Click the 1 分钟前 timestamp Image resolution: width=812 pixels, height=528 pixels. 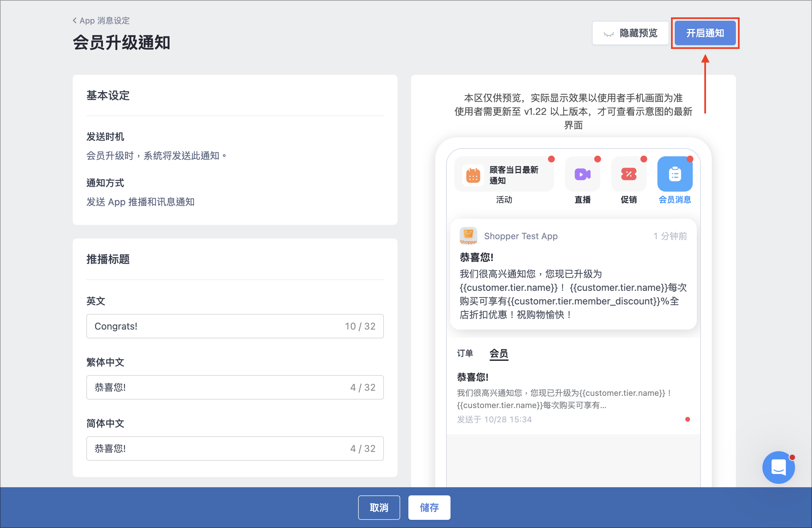click(x=670, y=236)
